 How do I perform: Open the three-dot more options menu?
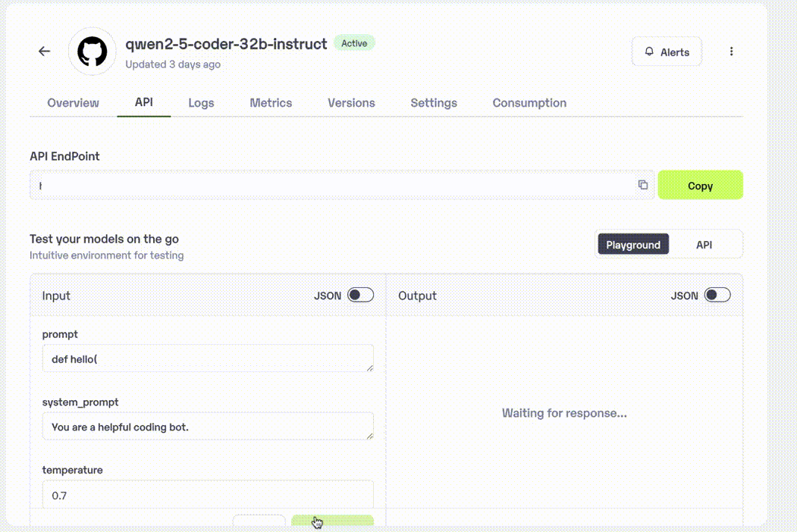(731, 52)
